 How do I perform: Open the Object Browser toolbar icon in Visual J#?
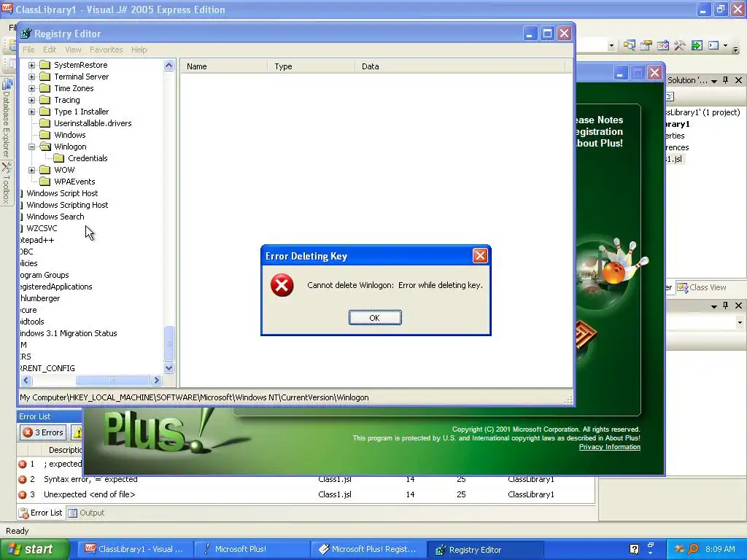[x=662, y=45]
